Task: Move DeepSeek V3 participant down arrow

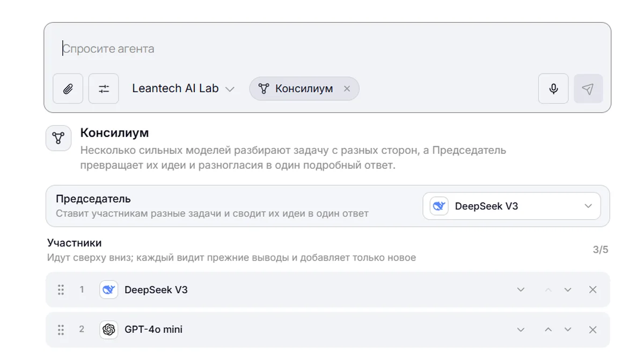Action: 568,289
